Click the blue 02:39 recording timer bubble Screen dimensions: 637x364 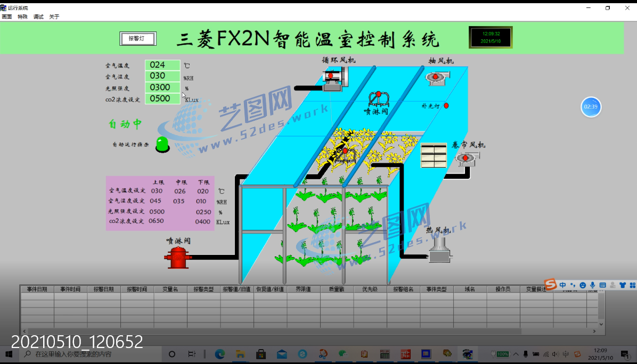coord(591,107)
